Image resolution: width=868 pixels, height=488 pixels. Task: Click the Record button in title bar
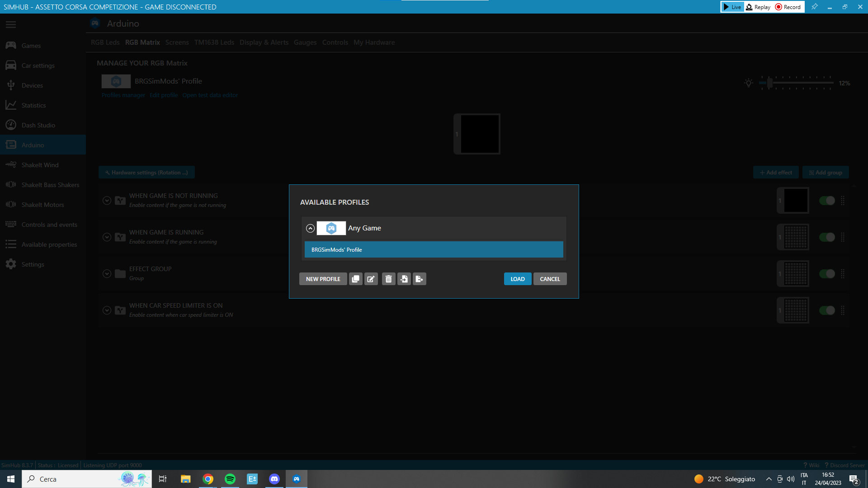(x=788, y=7)
